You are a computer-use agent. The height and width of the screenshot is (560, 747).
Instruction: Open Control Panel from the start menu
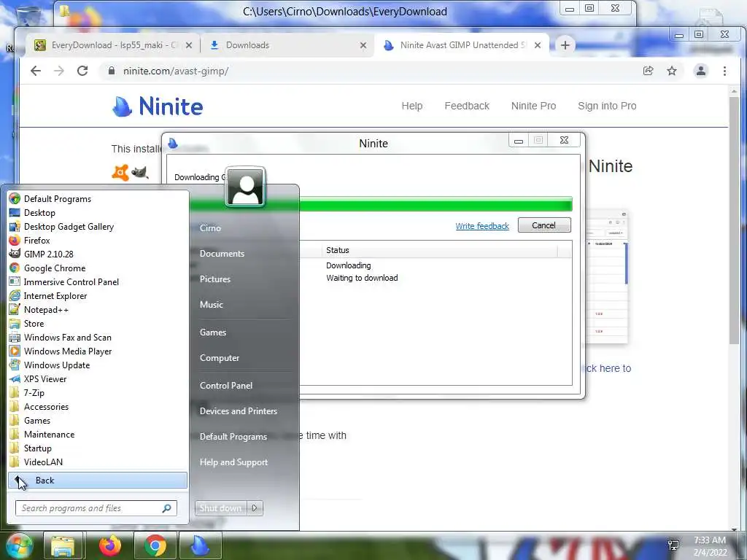226,386
